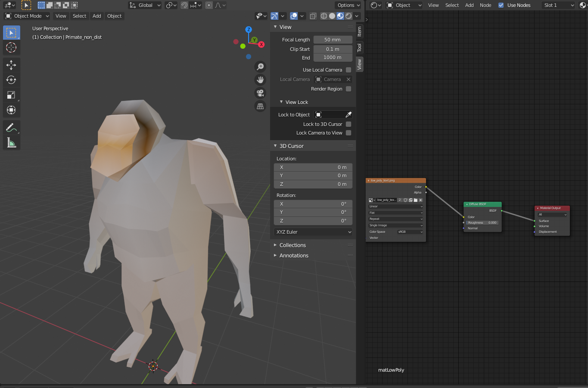588x388 pixels.
Task: Switch orthographic/perspective view grid icon
Action: coord(260,106)
